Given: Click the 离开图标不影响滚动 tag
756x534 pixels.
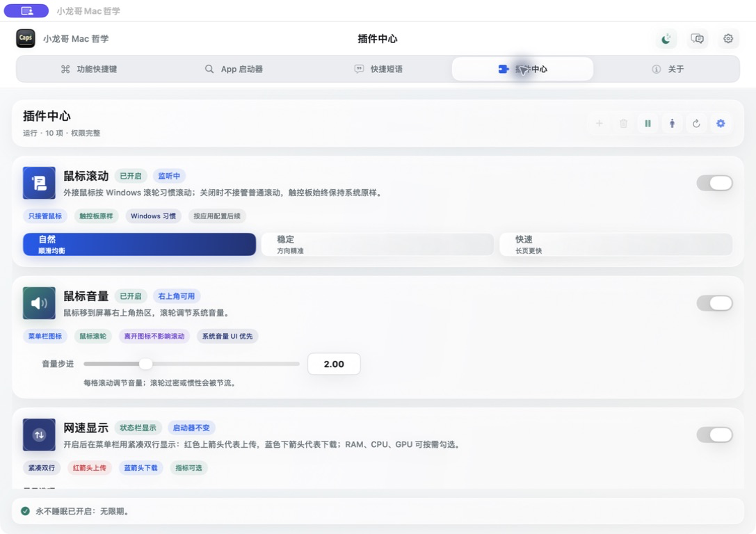Looking at the screenshot, I should pos(154,336).
